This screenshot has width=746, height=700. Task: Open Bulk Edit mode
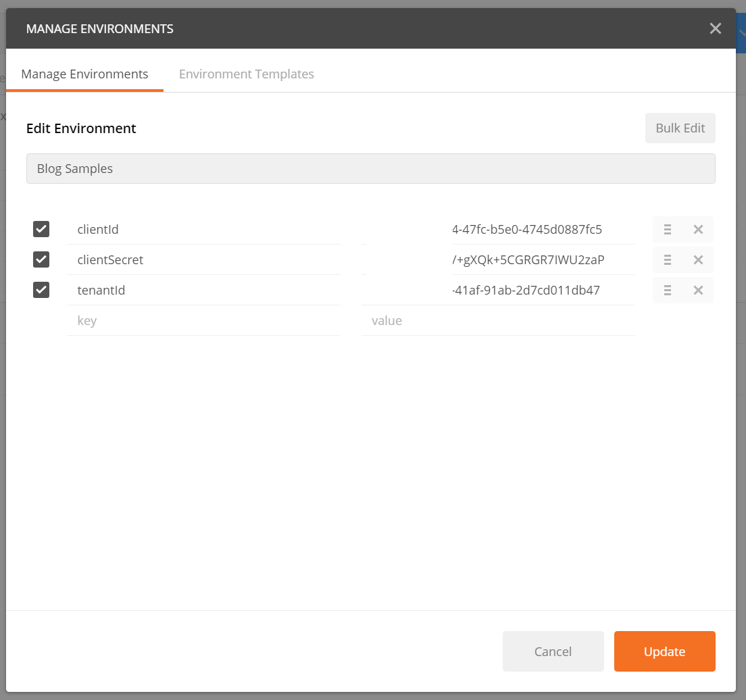[x=680, y=128]
